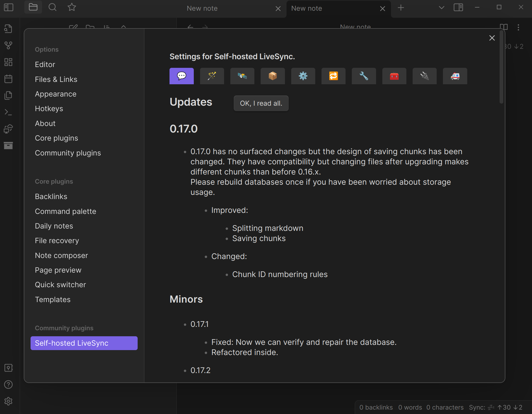Close the first New note tab
The height and width of the screenshot is (414, 532).
278,9
